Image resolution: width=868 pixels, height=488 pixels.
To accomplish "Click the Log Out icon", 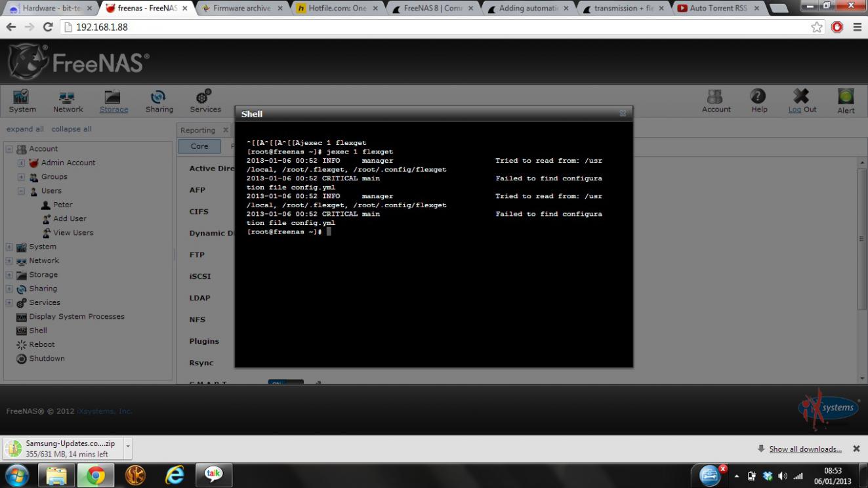I will coord(802,100).
